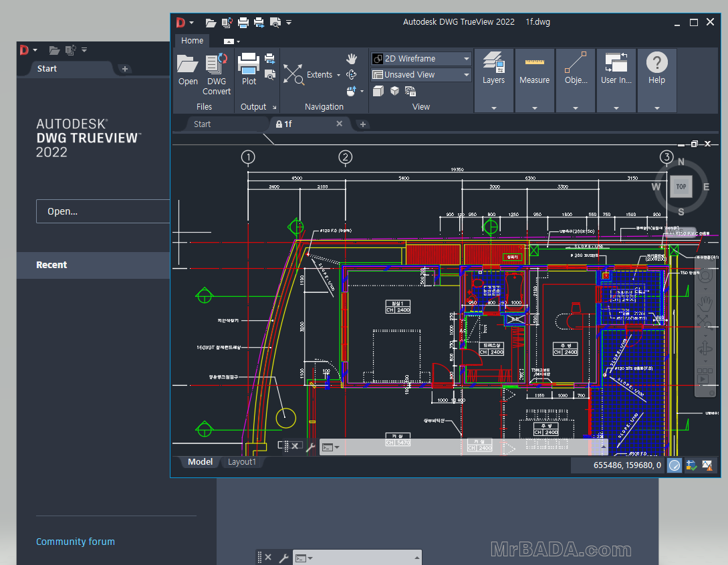This screenshot has width=728, height=565.
Task: Click Open folder icon in quick access toolbar
Action: click(211, 22)
